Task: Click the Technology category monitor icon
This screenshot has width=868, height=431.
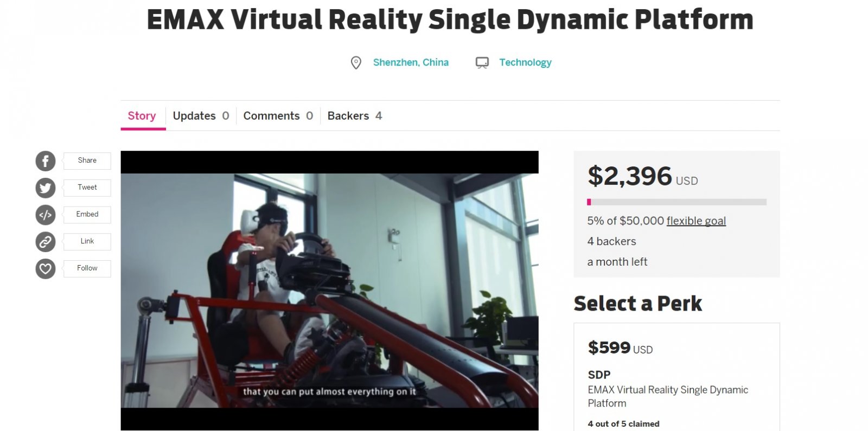Action: (x=482, y=63)
